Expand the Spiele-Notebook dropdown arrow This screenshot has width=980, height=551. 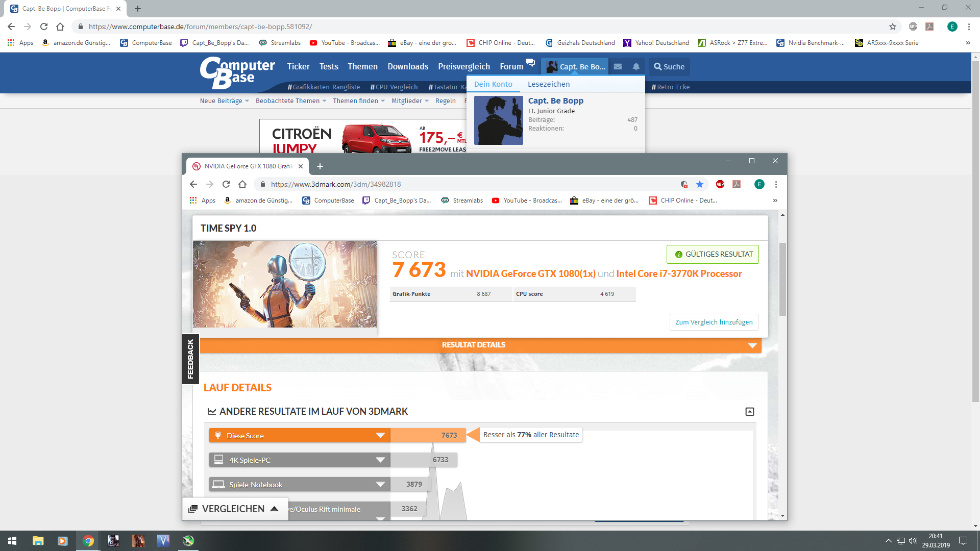(x=380, y=485)
